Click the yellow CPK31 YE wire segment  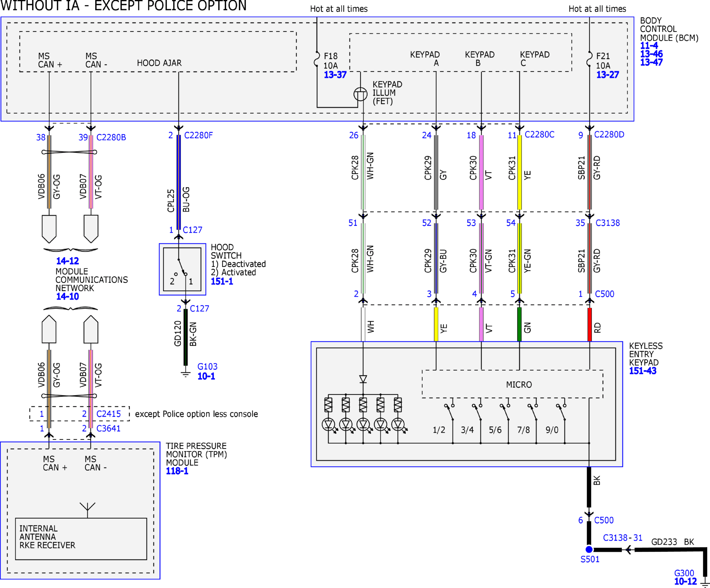[520, 172]
